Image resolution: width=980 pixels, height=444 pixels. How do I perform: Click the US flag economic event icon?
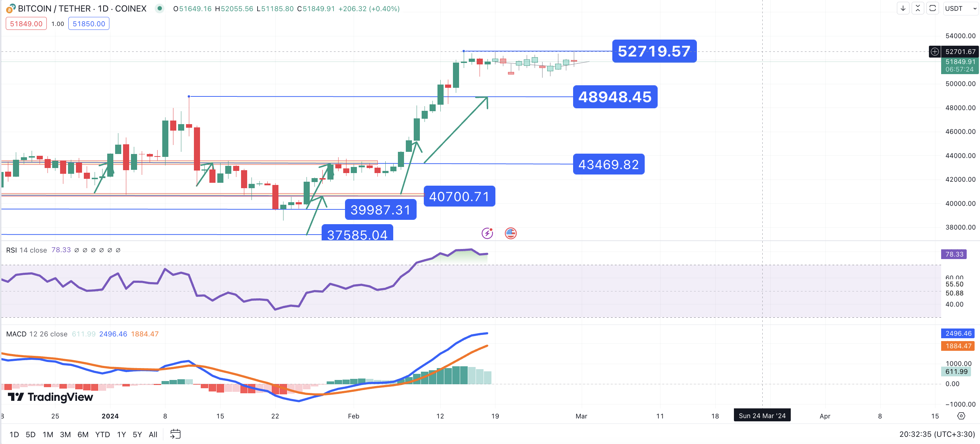point(511,233)
